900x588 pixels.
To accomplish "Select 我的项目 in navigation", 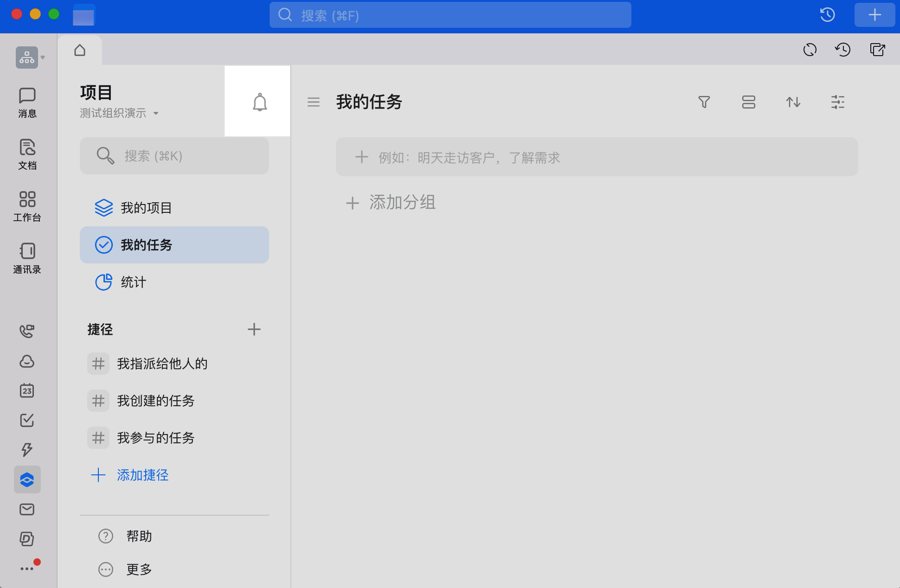I will (x=174, y=208).
